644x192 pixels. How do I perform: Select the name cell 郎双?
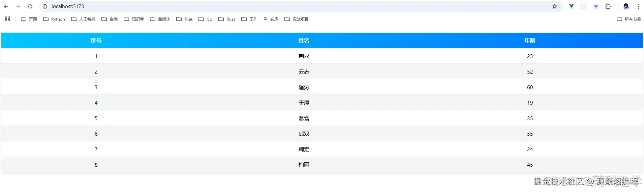click(x=304, y=134)
